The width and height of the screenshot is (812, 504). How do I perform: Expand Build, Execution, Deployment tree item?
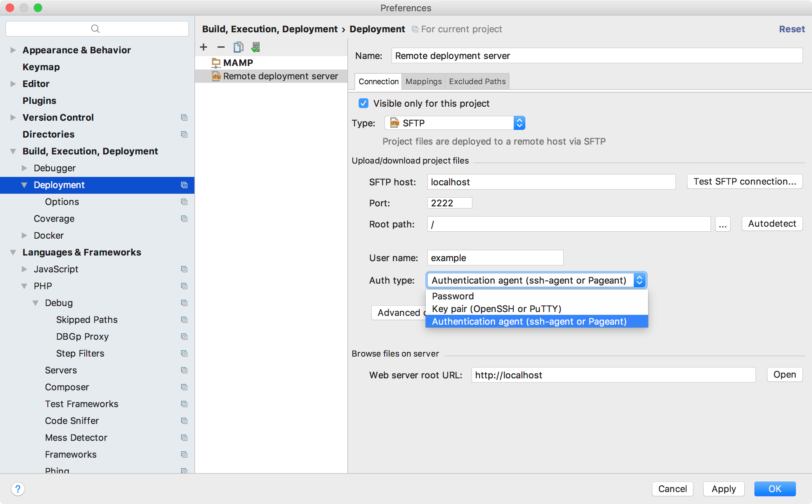click(13, 151)
